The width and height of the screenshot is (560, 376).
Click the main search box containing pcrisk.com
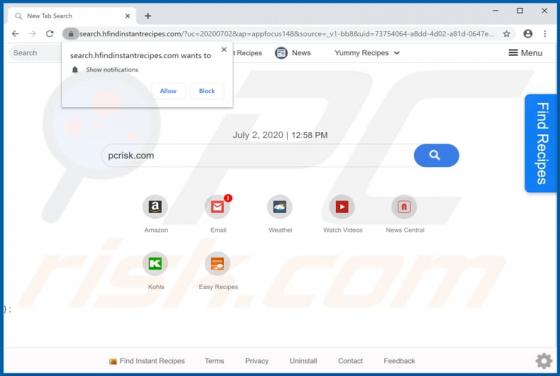click(258, 155)
